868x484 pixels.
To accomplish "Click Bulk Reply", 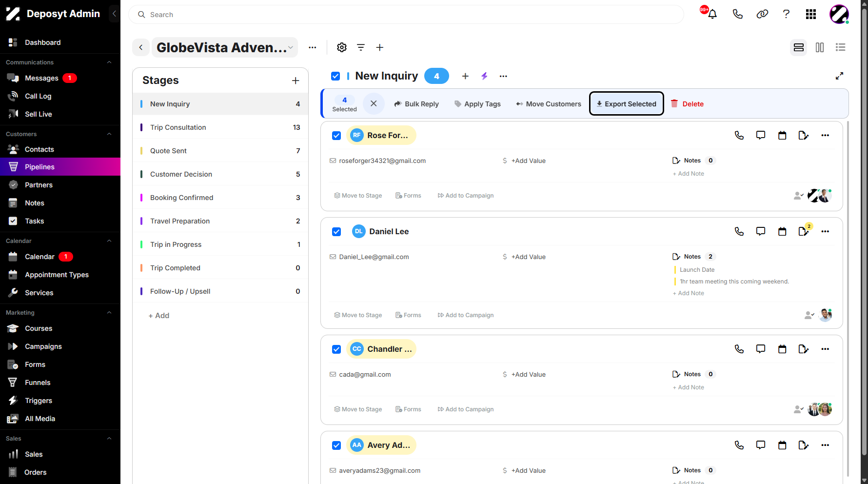I will pyautogui.click(x=416, y=104).
